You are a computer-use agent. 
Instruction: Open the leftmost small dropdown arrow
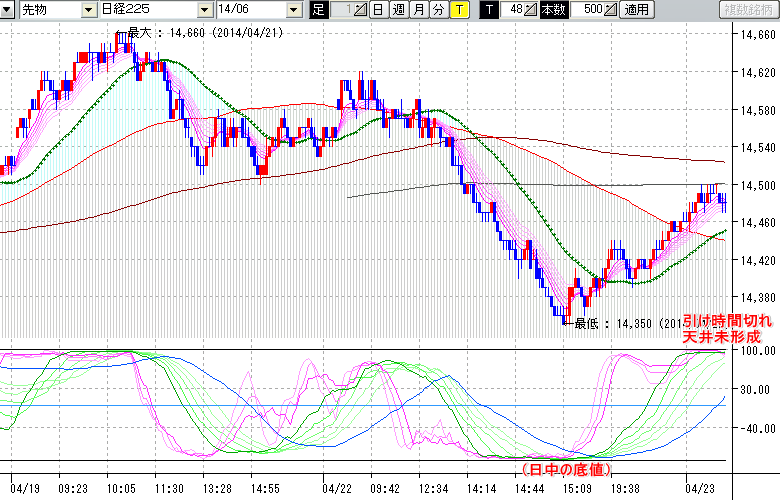pyautogui.click(x=8, y=10)
